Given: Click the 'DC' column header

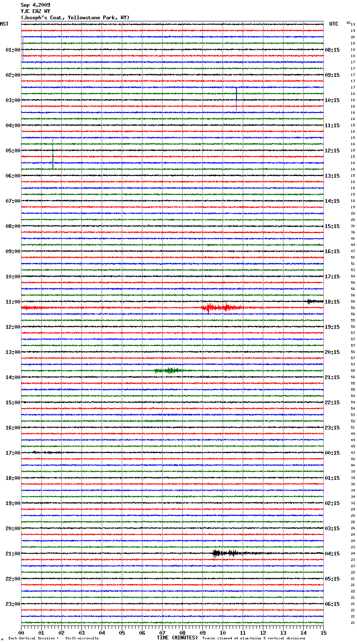Looking at the screenshot, I should coord(349,23).
